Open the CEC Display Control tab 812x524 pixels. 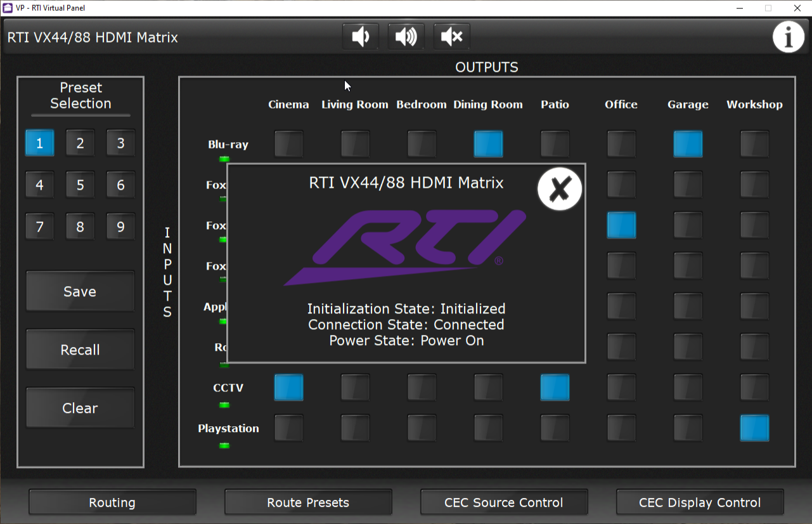pyautogui.click(x=700, y=502)
